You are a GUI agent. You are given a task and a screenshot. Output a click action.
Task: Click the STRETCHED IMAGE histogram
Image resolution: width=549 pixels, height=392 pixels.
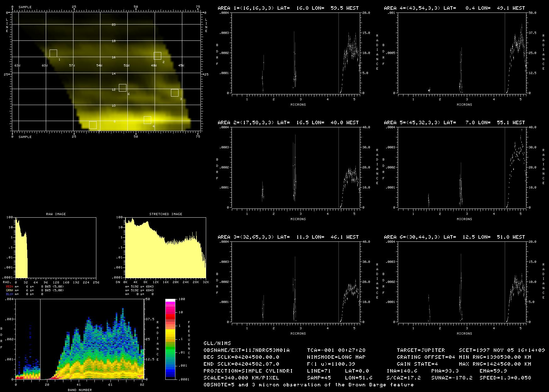166,247
